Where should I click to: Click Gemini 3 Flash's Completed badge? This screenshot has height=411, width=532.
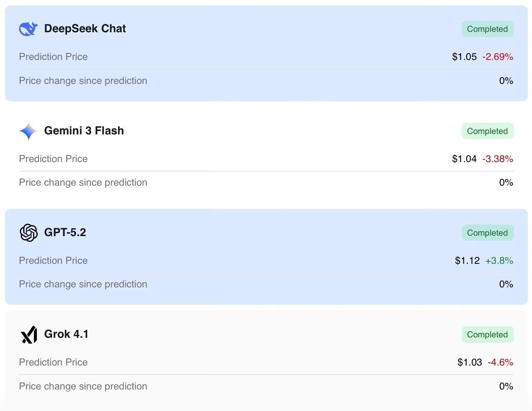tap(487, 131)
